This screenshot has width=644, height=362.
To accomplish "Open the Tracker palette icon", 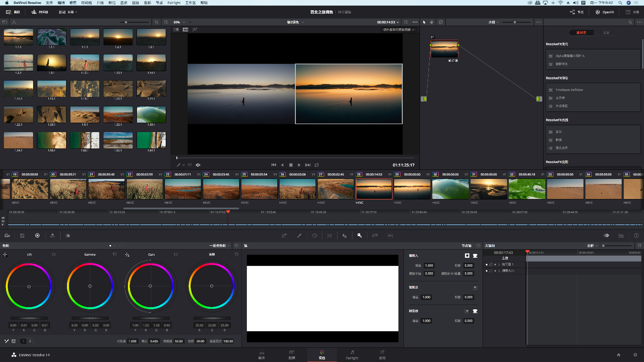I will tap(329, 235).
